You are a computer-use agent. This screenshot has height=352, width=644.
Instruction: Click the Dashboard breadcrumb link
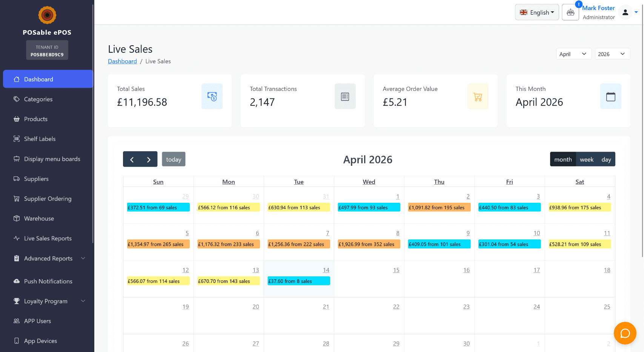click(122, 61)
